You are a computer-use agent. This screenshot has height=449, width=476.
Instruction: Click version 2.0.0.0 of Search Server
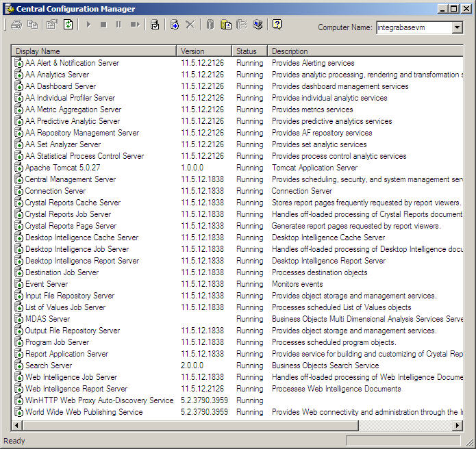[x=192, y=365]
